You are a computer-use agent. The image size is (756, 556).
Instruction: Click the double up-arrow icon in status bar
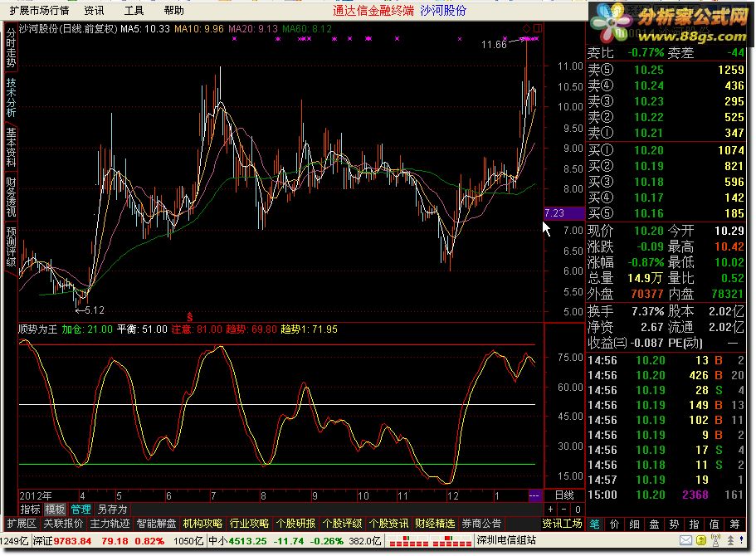click(x=730, y=540)
